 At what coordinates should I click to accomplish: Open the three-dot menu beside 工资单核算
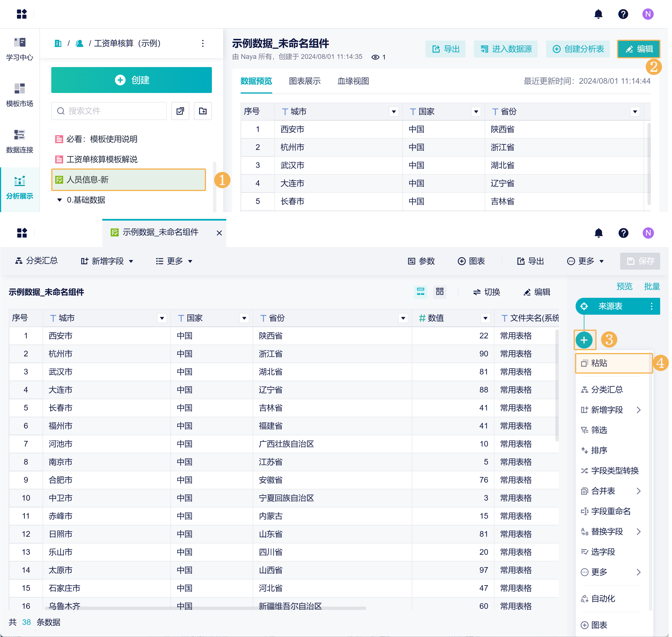click(203, 43)
